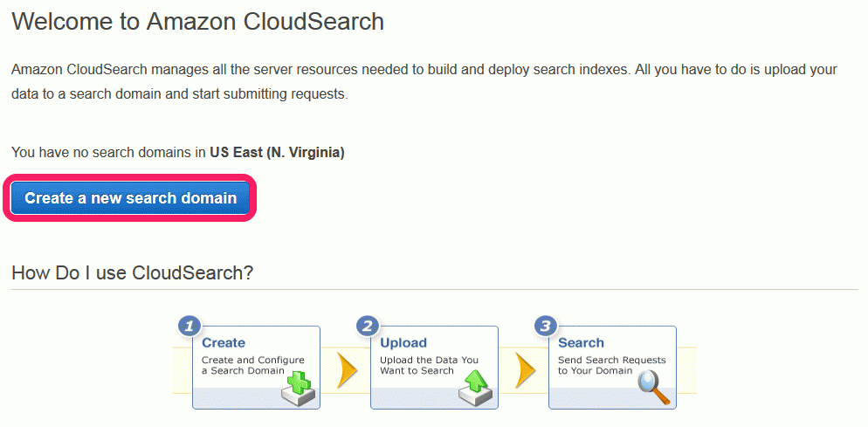The width and height of the screenshot is (868, 427).
Task: Click the Create and Configure a Search Domain text
Action: pyautogui.click(x=253, y=365)
